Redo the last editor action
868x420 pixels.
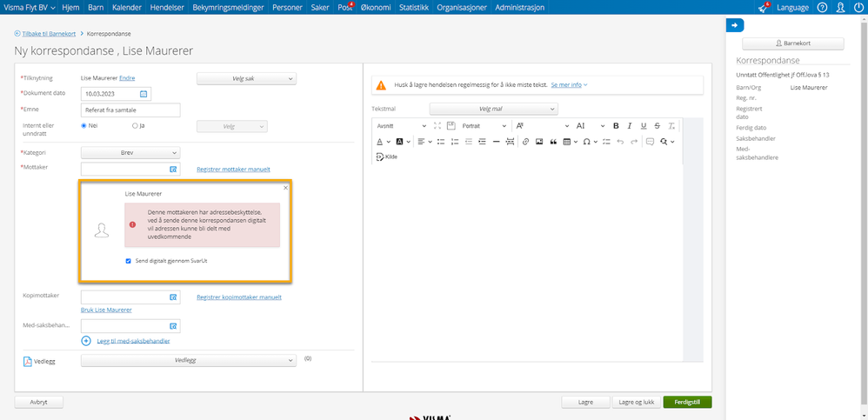coord(634,142)
